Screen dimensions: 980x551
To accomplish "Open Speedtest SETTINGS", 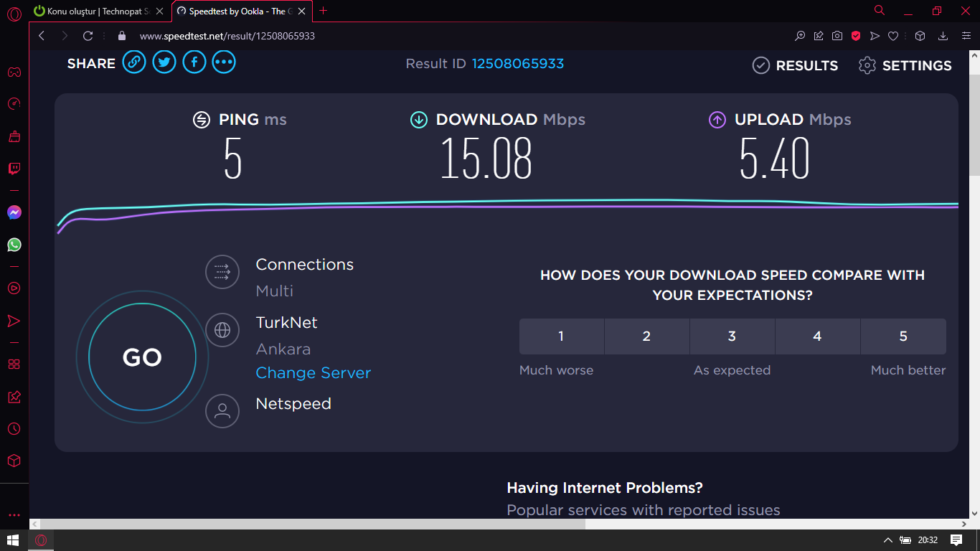I will (905, 65).
